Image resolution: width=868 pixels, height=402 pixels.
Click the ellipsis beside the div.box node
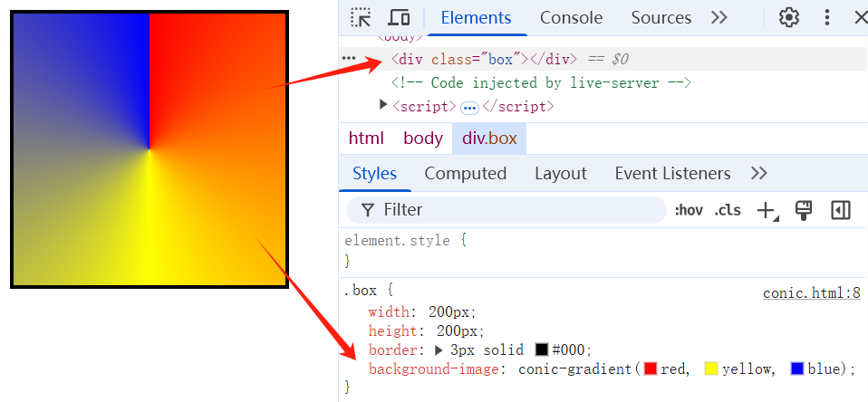coord(349,59)
